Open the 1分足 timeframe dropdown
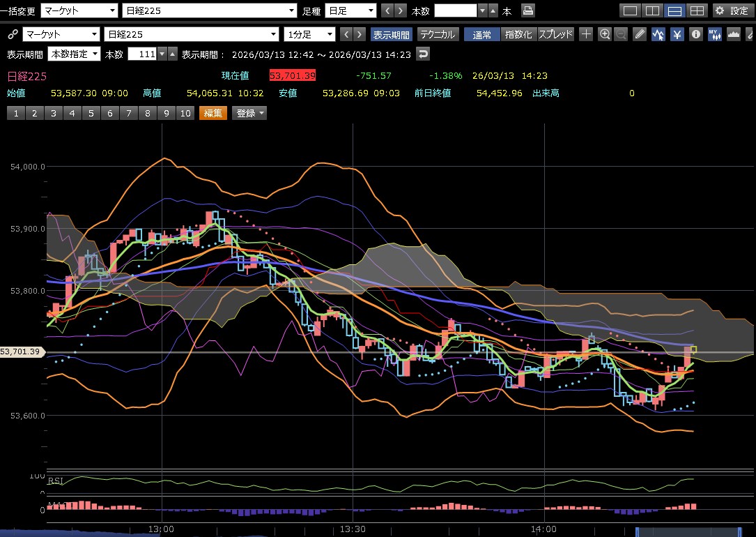This screenshot has width=756, height=537. coord(309,34)
